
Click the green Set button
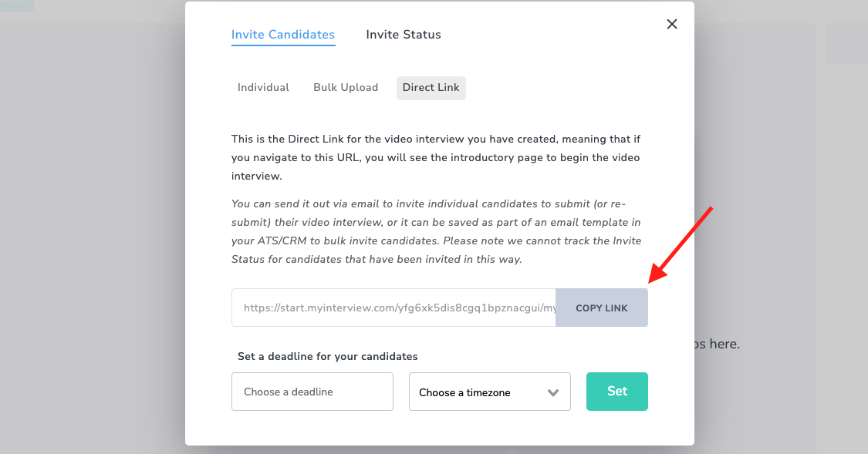click(x=617, y=392)
